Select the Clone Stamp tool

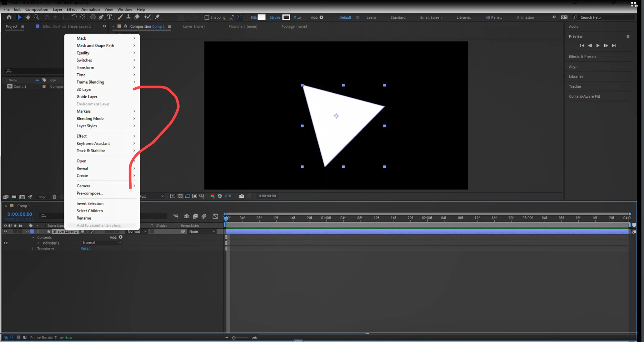pyautogui.click(x=128, y=17)
